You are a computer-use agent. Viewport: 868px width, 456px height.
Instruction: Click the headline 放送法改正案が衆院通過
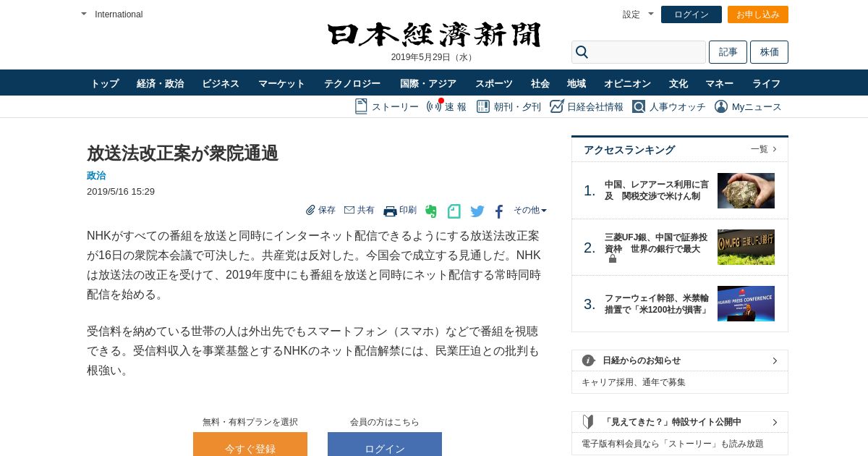(x=182, y=153)
